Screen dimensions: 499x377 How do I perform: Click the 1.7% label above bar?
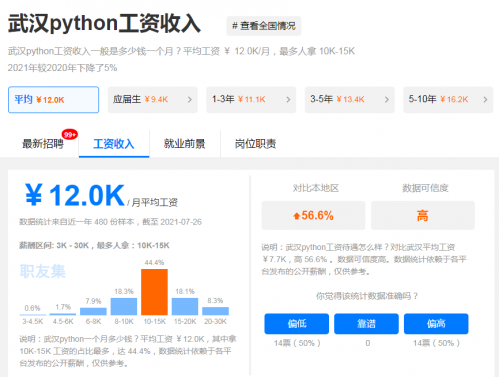[x=63, y=307]
